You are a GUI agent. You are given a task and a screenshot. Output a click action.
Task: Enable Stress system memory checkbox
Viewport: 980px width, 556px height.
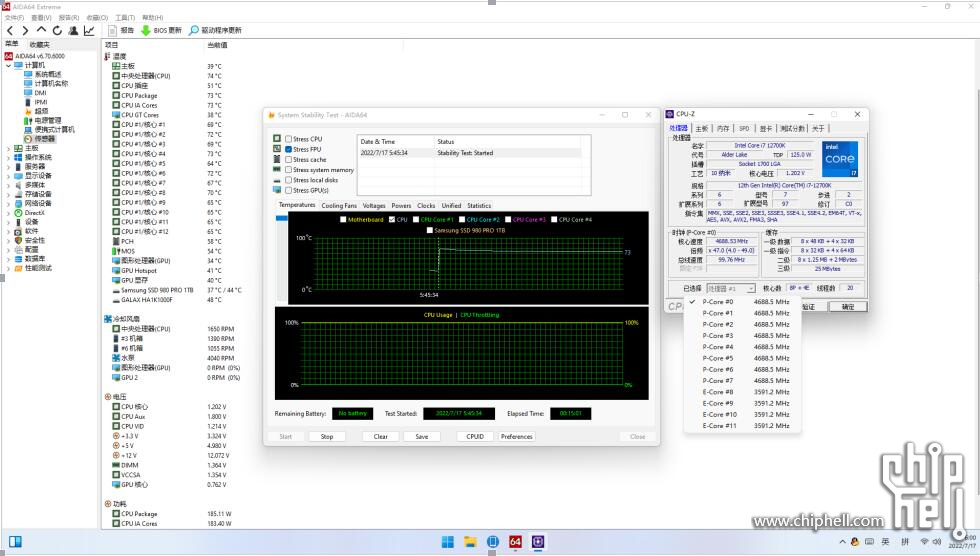[289, 169]
